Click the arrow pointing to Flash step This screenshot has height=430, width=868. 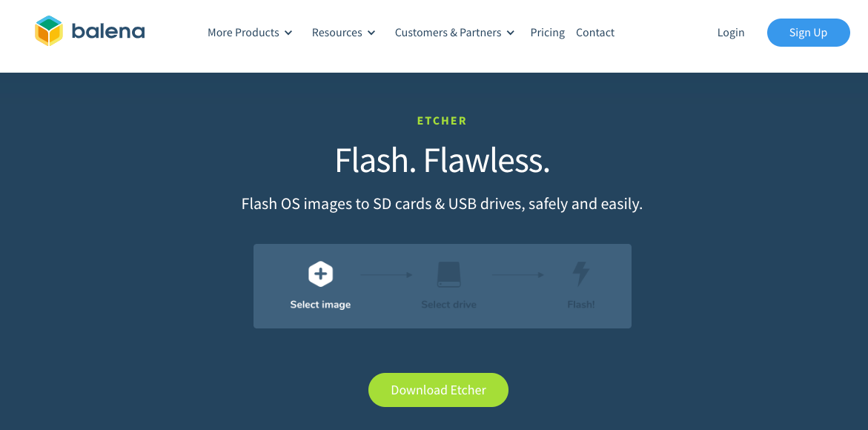coord(518,274)
